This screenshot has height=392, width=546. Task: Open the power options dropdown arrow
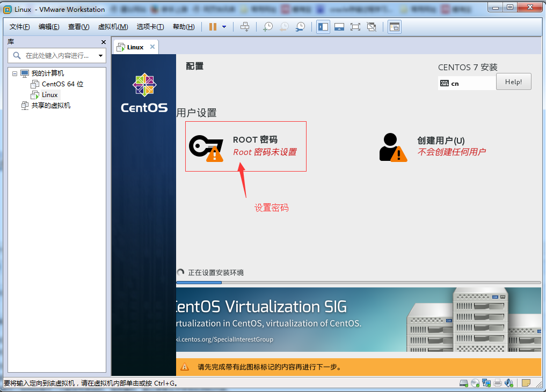coord(224,27)
